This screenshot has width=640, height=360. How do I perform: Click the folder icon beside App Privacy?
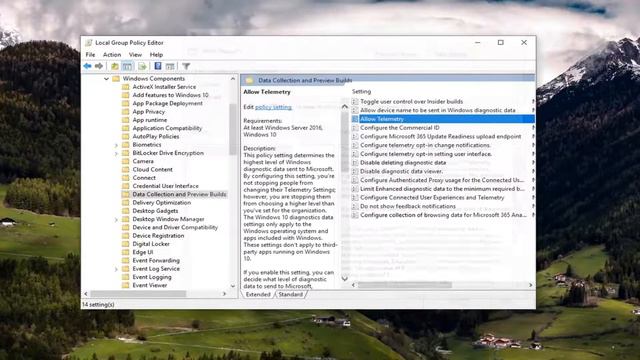(x=126, y=111)
